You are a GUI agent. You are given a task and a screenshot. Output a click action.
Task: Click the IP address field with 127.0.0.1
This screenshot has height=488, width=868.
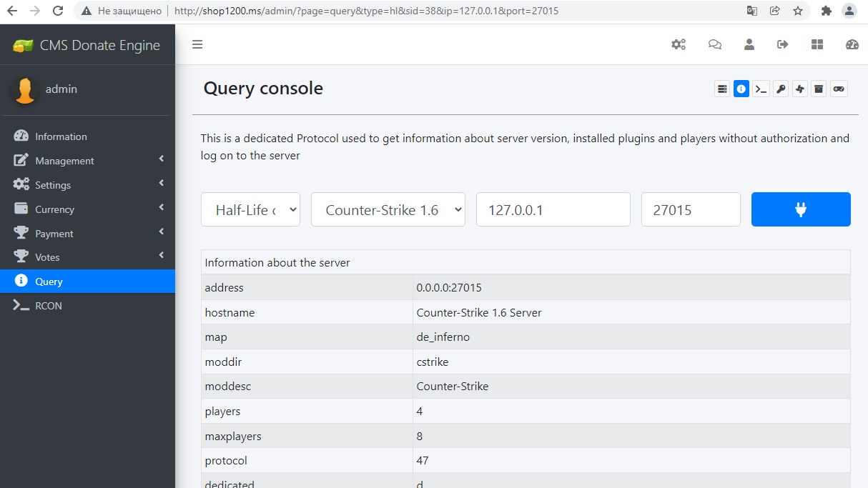tap(553, 210)
